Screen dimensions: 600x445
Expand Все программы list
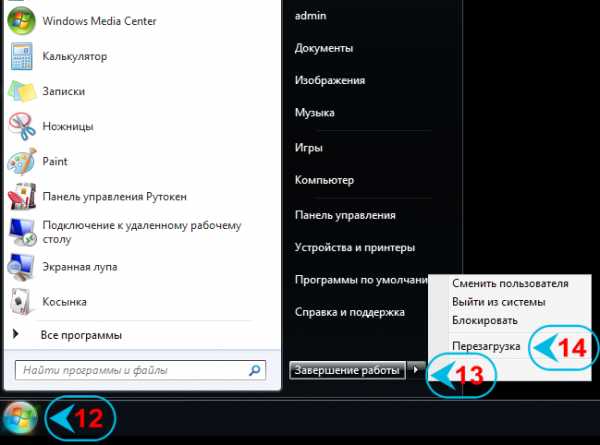coord(80,335)
